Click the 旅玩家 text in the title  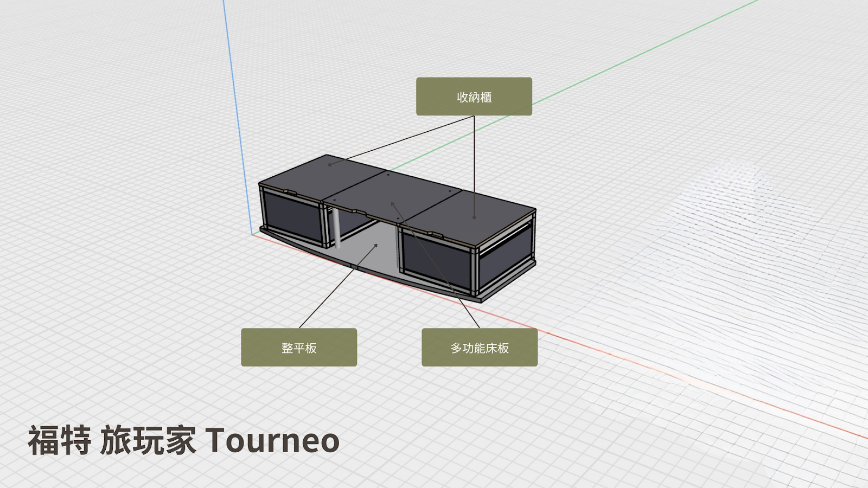point(148,440)
